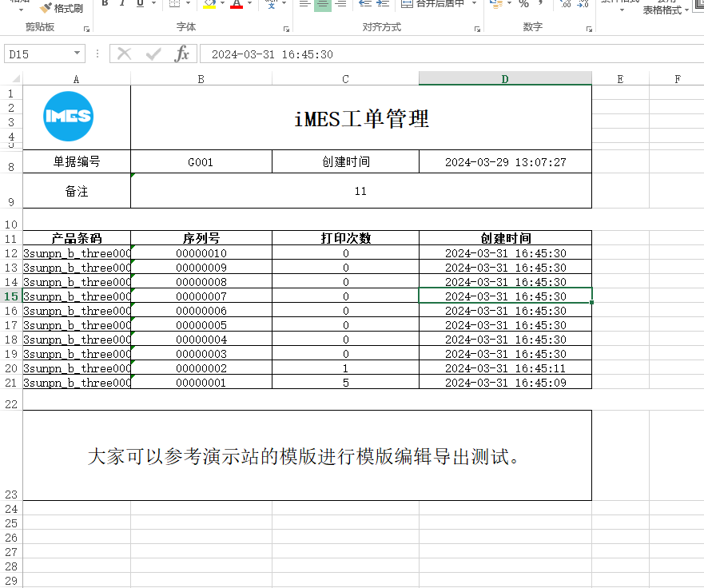Select the print count cell showing 5

(345, 383)
